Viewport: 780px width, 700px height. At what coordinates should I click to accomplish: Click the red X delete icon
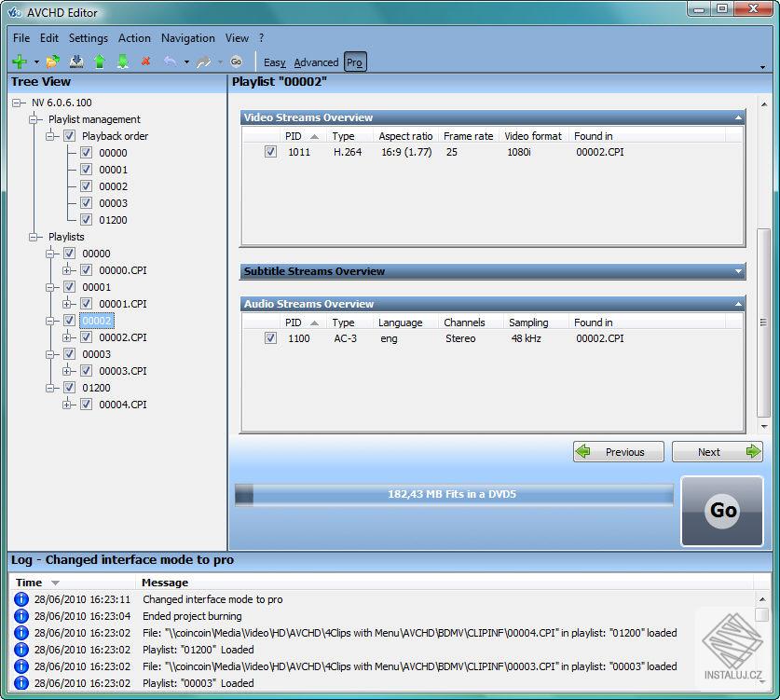tap(146, 61)
